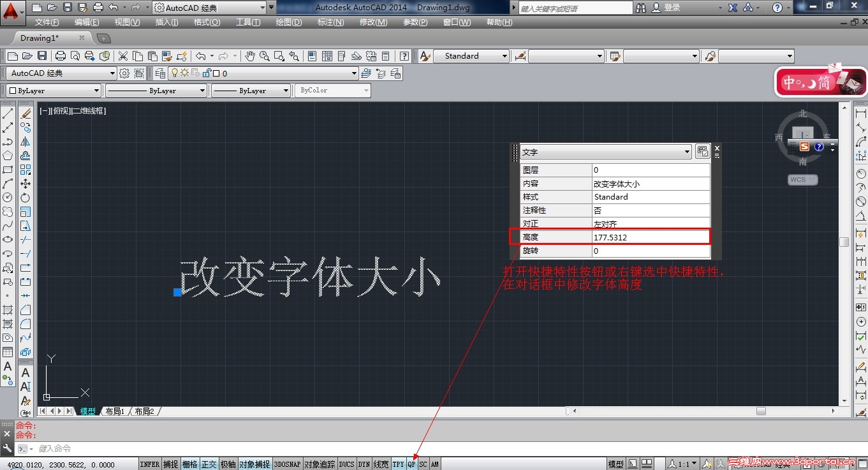Open the Properties palette from the toolbar
The width and height of the screenshot is (868, 470).
tap(312, 56)
